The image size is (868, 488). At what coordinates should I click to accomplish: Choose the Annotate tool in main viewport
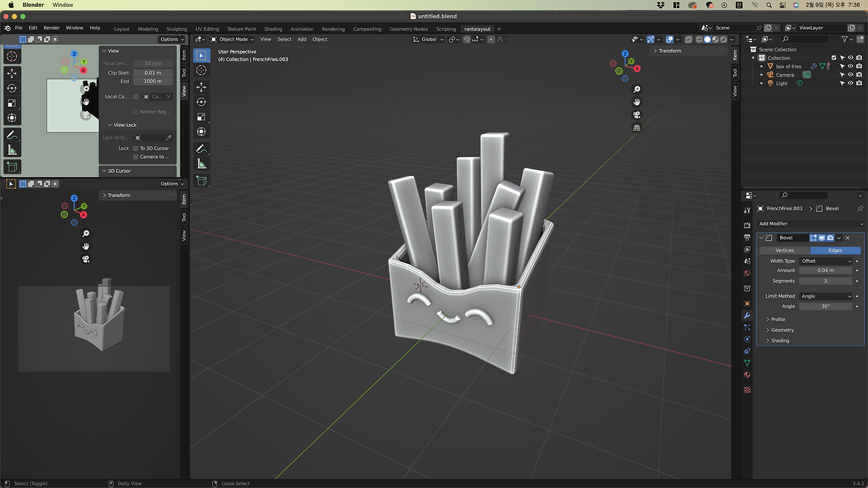[x=201, y=148]
